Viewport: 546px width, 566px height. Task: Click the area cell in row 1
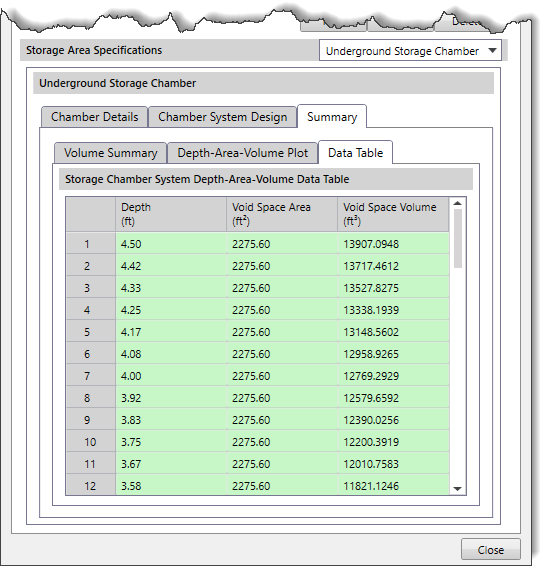282,244
